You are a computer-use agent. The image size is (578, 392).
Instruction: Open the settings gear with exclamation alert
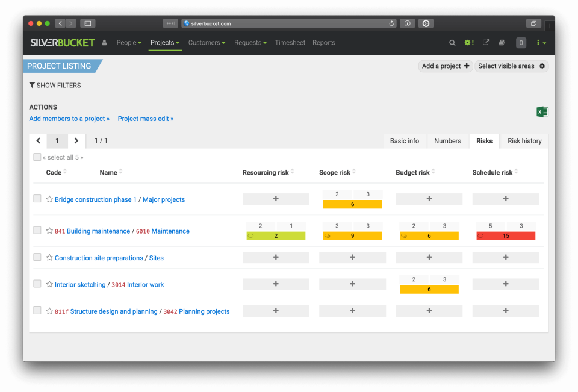tap(468, 43)
